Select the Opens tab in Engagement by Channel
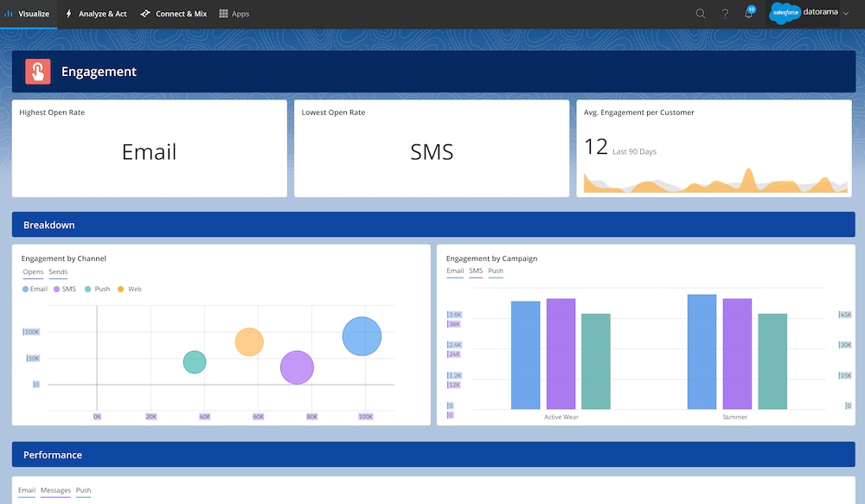Image resolution: width=865 pixels, height=504 pixels. coord(33,272)
